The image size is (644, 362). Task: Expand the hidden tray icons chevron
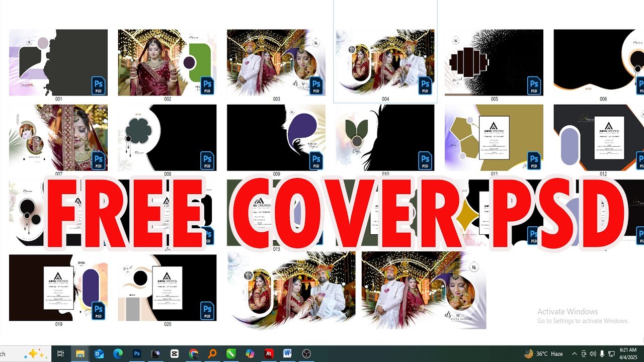(574, 354)
